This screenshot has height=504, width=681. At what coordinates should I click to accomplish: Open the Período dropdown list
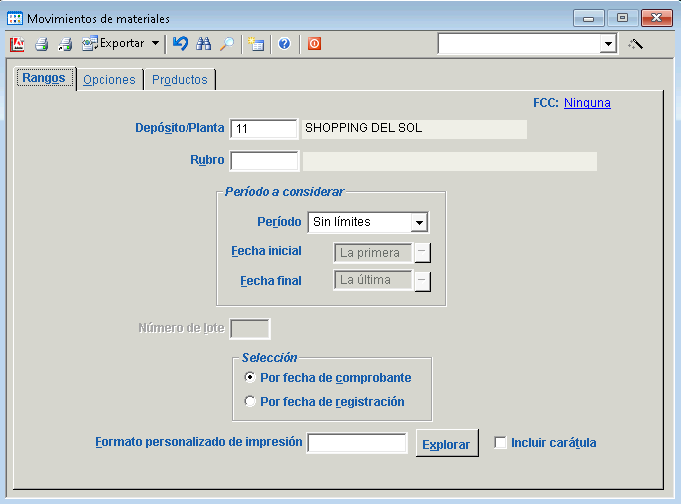pyautogui.click(x=420, y=222)
